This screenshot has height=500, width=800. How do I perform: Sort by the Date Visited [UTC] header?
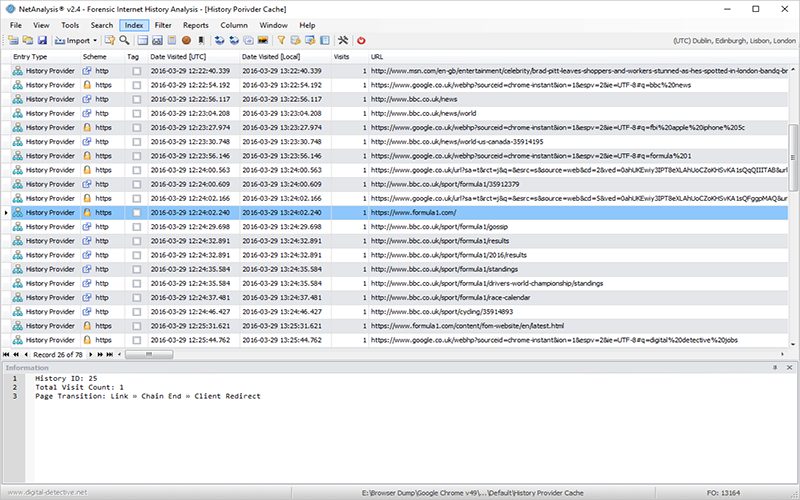[193, 57]
